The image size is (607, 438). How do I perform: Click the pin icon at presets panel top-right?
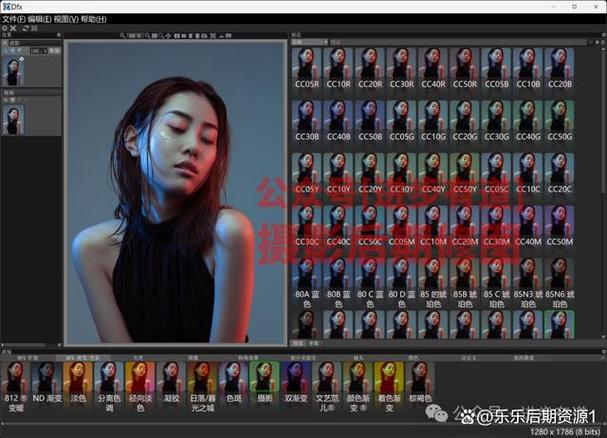tap(603, 35)
